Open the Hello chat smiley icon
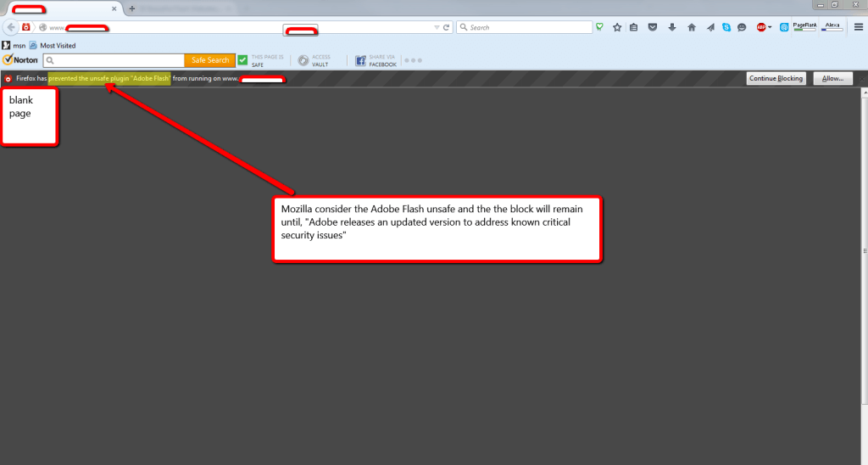The height and width of the screenshot is (465, 868). (742, 27)
